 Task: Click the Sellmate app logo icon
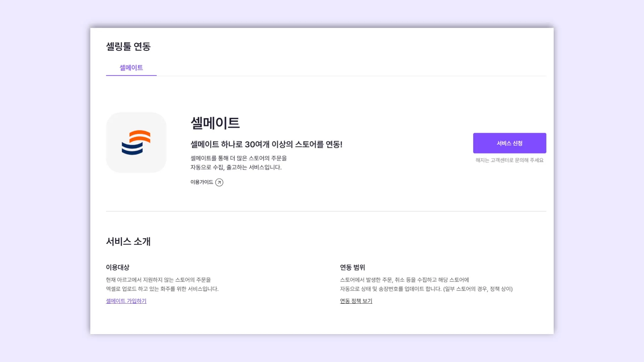coord(136,142)
